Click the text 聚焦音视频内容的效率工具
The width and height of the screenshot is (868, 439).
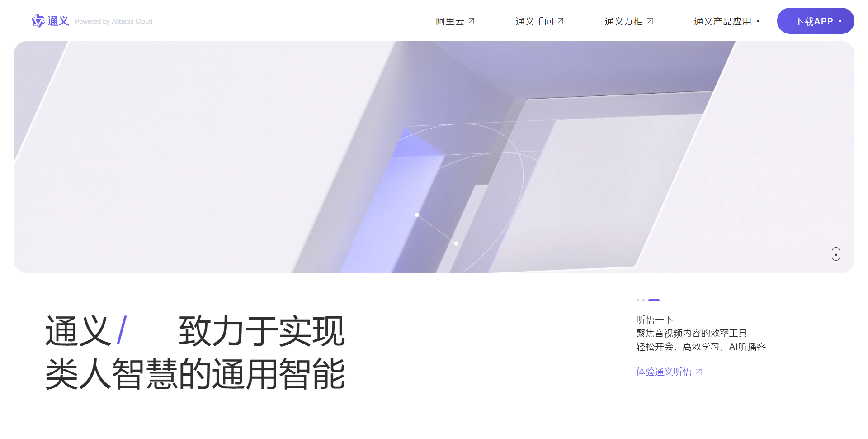tap(692, 333)
